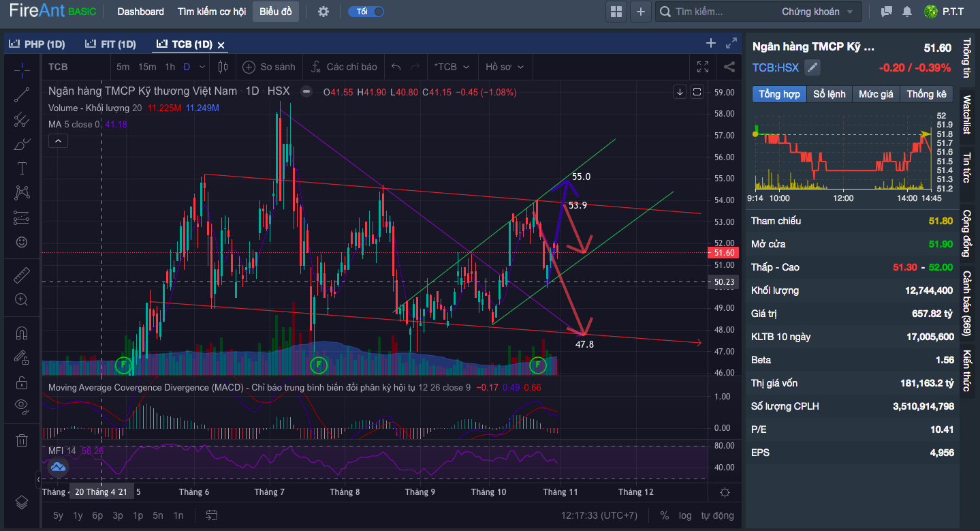Switch to the PHP (1D) chart tab

[x=37, y=44]
